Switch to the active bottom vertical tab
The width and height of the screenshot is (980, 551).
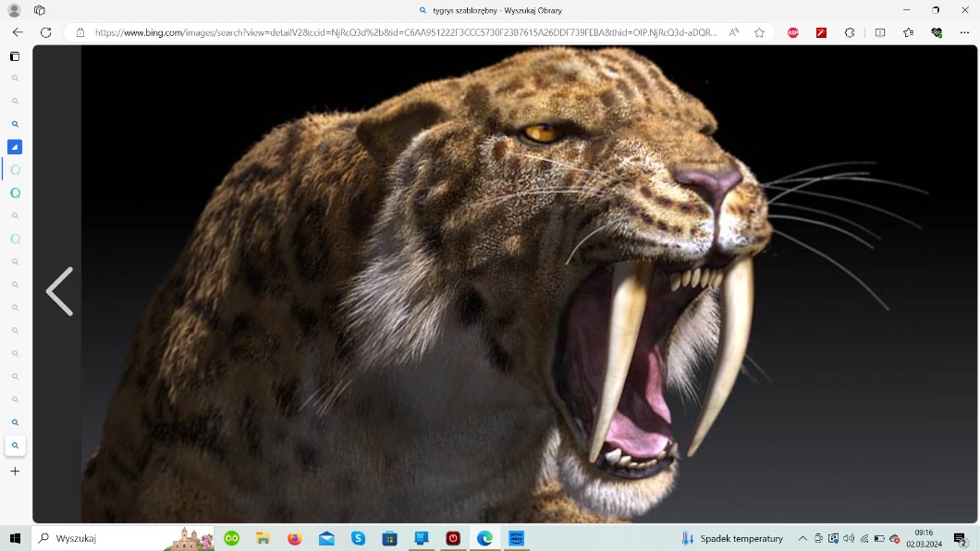coord(15,446)
